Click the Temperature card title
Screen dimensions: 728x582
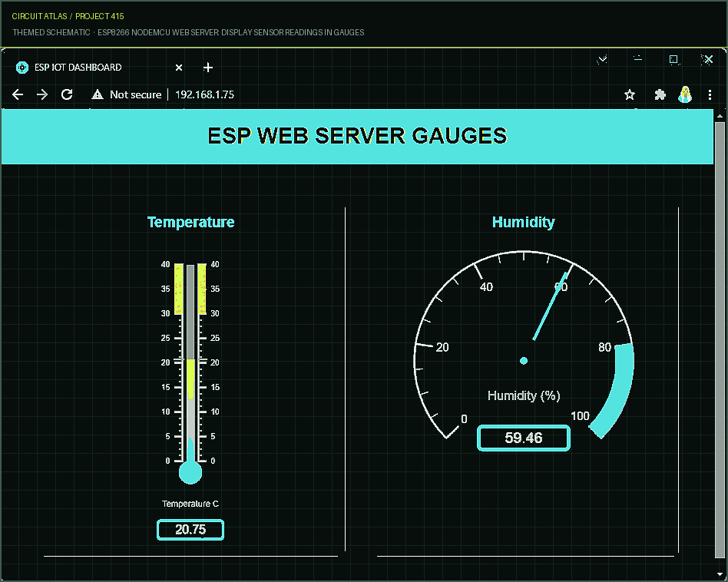[190, 223]
